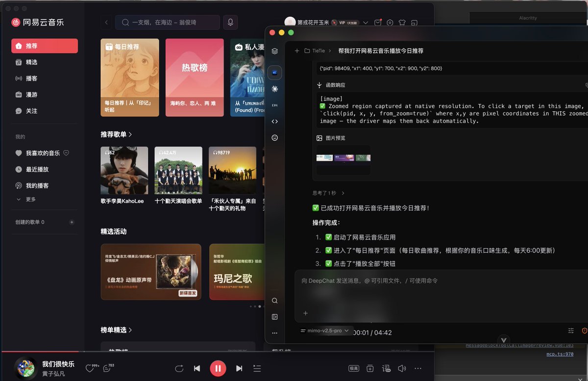Select code brackets icon in DeepChat sidebar

point(274,122)
